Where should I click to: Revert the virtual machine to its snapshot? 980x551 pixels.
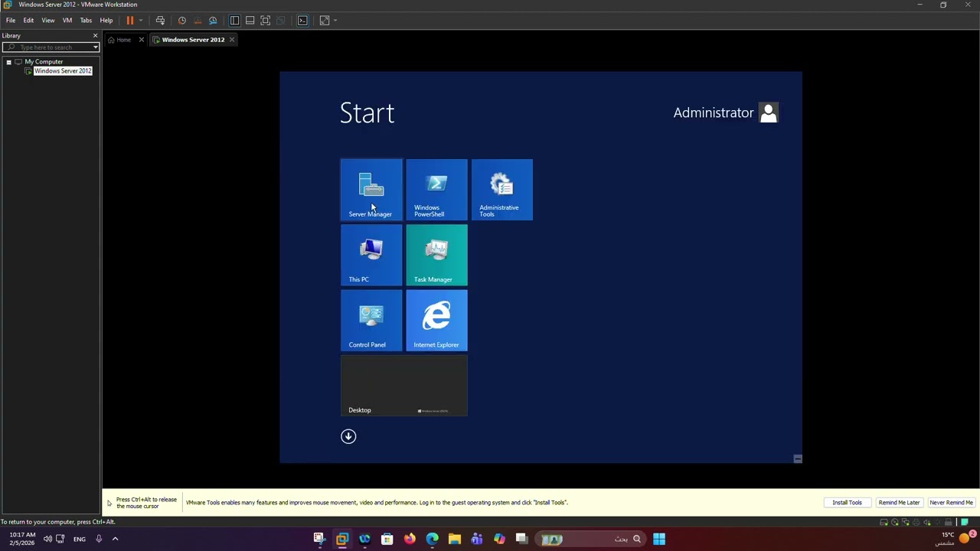pyautogui.click(x=198, y=21)
